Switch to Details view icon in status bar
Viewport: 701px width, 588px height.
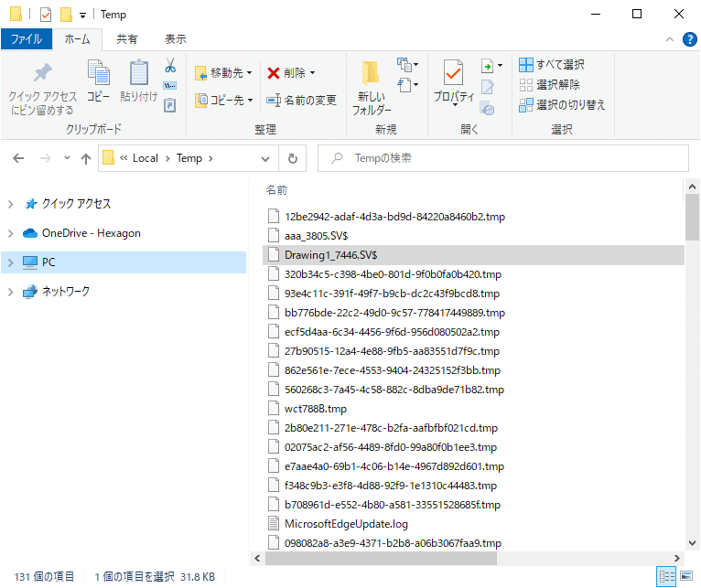(x=666, y=576)
